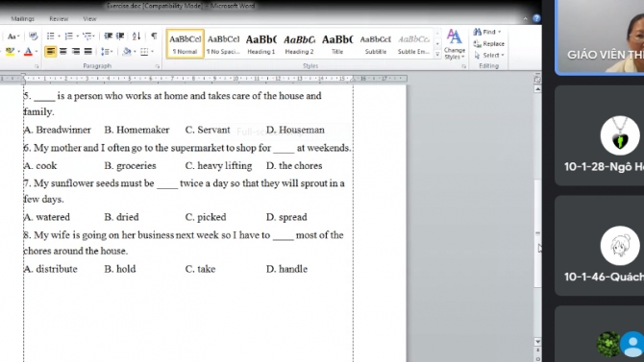Go to previous Styles gallery row

click(437, 33)
